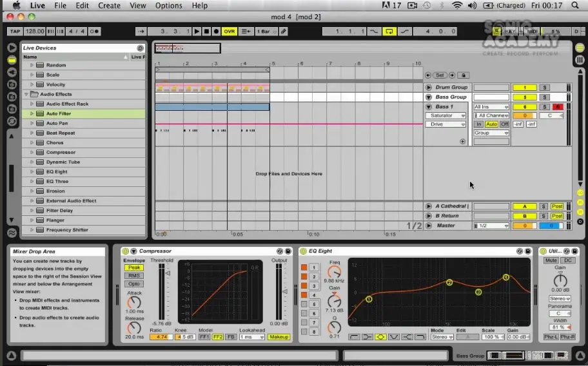
Task: Toggle the Compressor Makeup button
Action: click(x=279, y=337)
